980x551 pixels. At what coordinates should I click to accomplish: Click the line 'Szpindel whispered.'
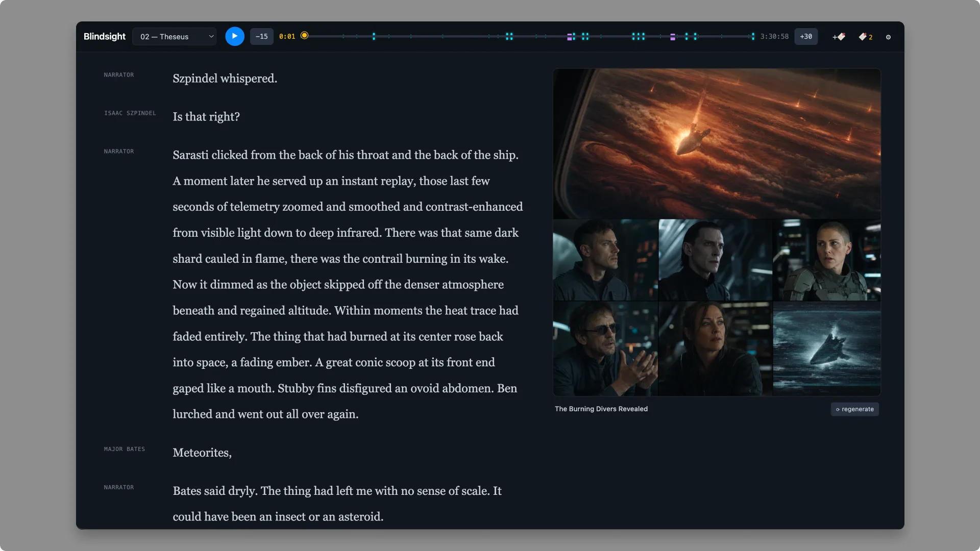coord(225,79)
